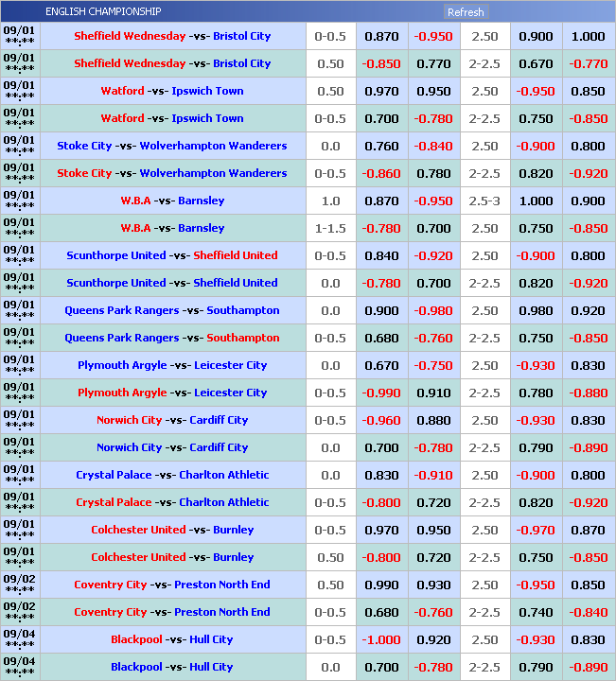Pick -0.840 odds in Stoke City match
The image size is (616, 681).
click(x=433, y=147)
